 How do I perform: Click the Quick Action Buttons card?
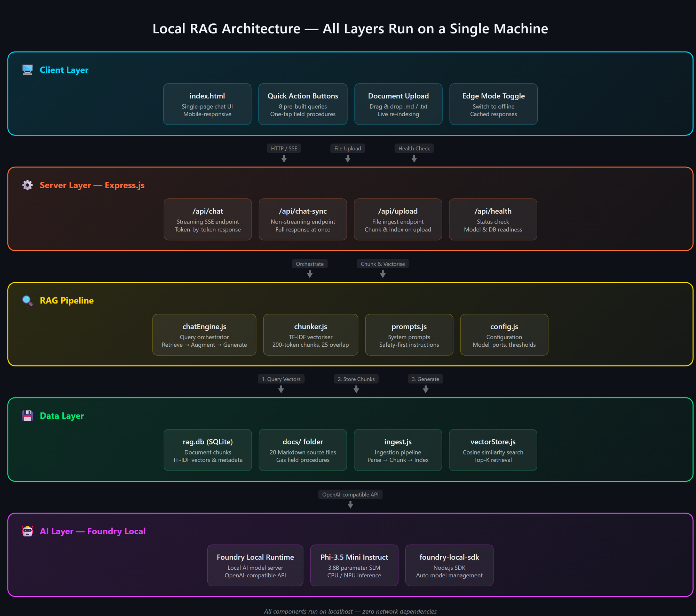pos(303,104)
